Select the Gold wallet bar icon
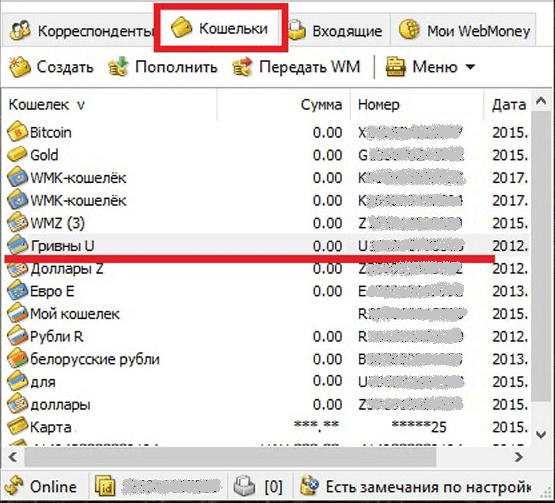The height and width of the screenshot is (503, 555). click(x=17, y=155)
